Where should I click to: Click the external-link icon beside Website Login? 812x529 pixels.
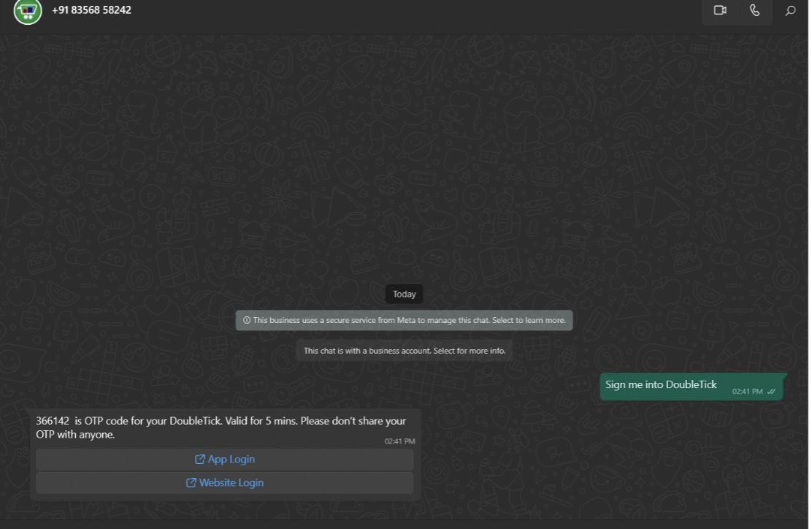tap(191, 483)
